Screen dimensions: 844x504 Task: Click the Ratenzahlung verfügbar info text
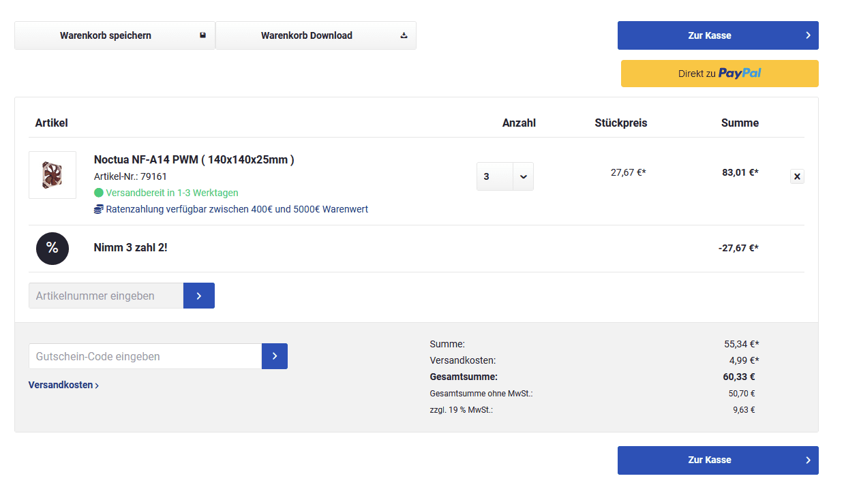[237, 209]
